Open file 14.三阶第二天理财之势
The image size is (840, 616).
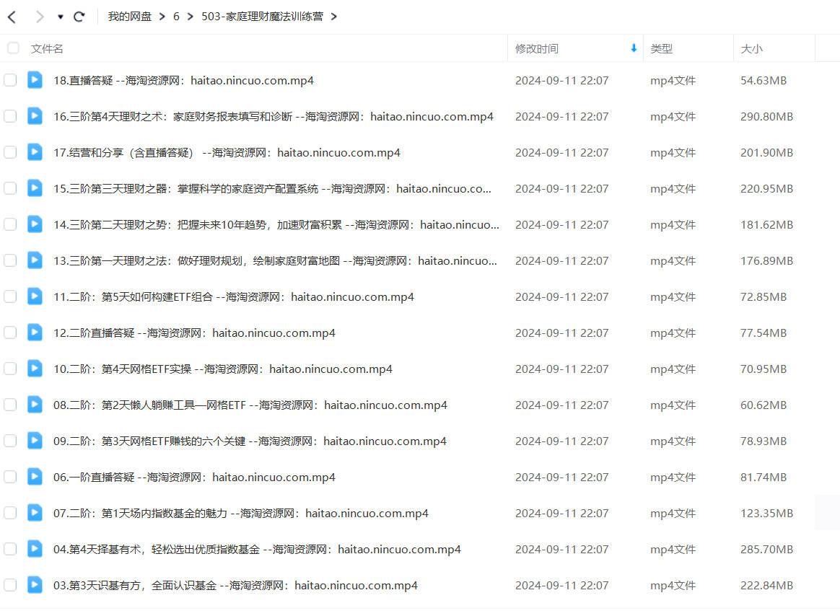[x=276, y=225]
